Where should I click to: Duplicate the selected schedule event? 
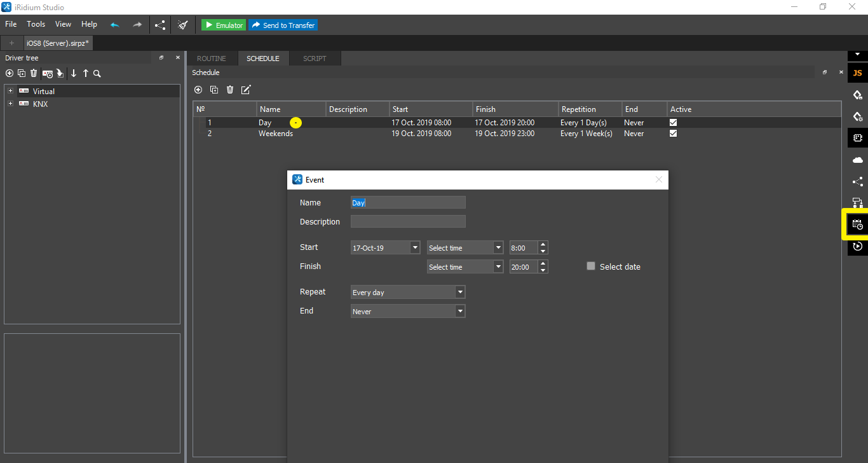click(214, 90)
